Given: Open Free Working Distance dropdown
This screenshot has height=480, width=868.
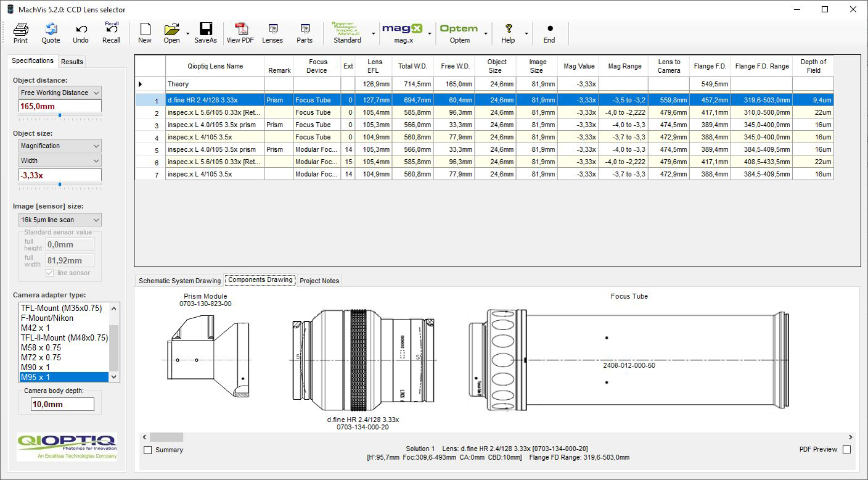Looking at the screenshot, I should pyautogui.click(x=60, y=93).
